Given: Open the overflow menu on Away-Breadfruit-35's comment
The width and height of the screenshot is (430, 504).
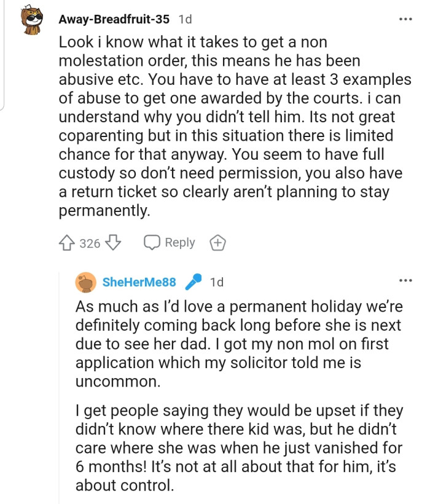Looking at the screenshot, I should coord(405,19).
